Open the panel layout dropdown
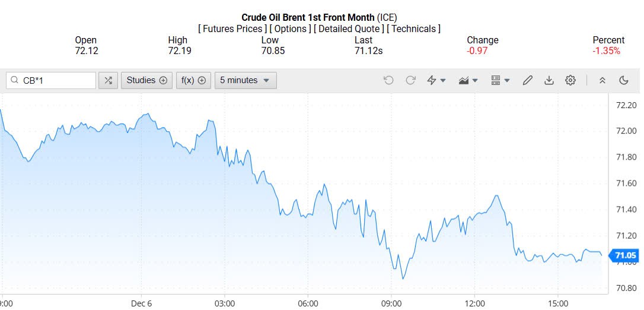This screenshot has height=310, width=644. click(500, 80)
